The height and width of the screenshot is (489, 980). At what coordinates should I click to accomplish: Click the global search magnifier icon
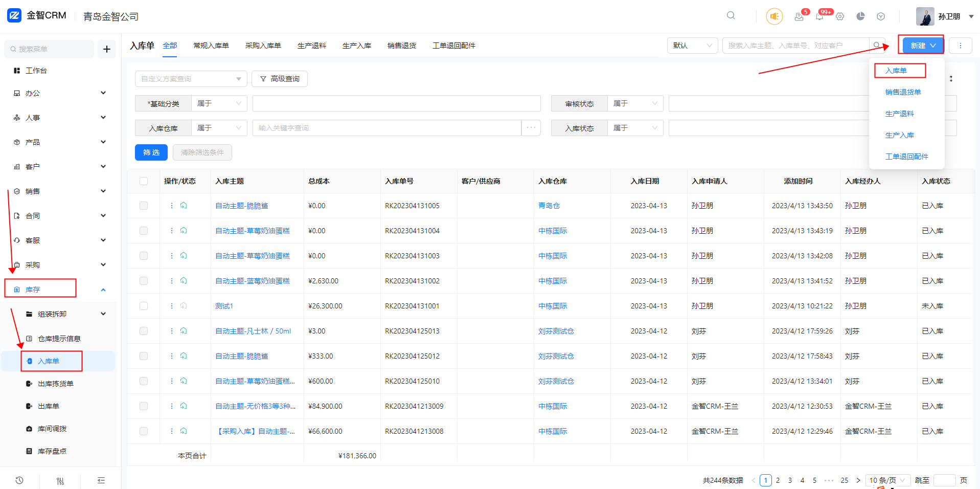(x=731, y=15)
